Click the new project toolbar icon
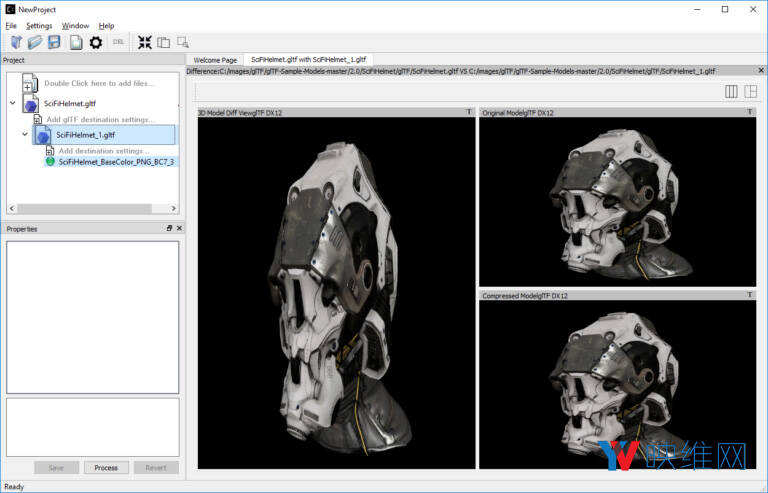 [16, 42]
